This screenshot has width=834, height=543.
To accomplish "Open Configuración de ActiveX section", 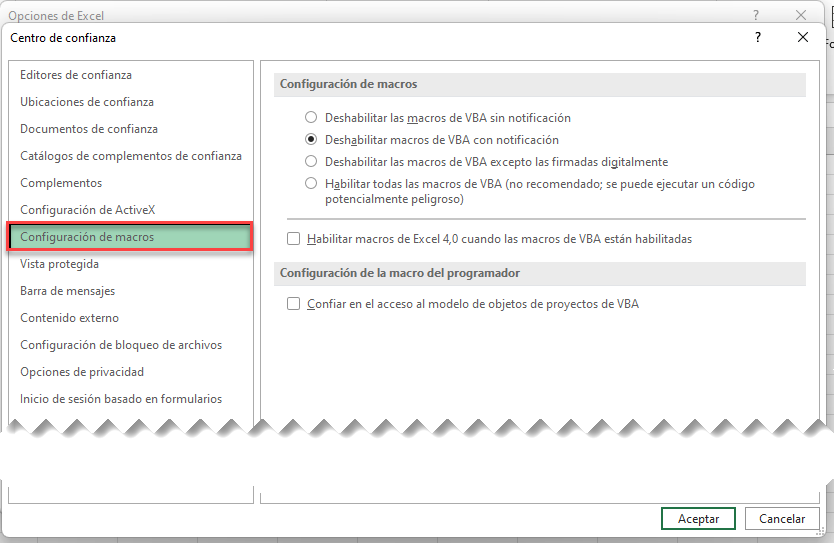I will [x=130, y=210].
